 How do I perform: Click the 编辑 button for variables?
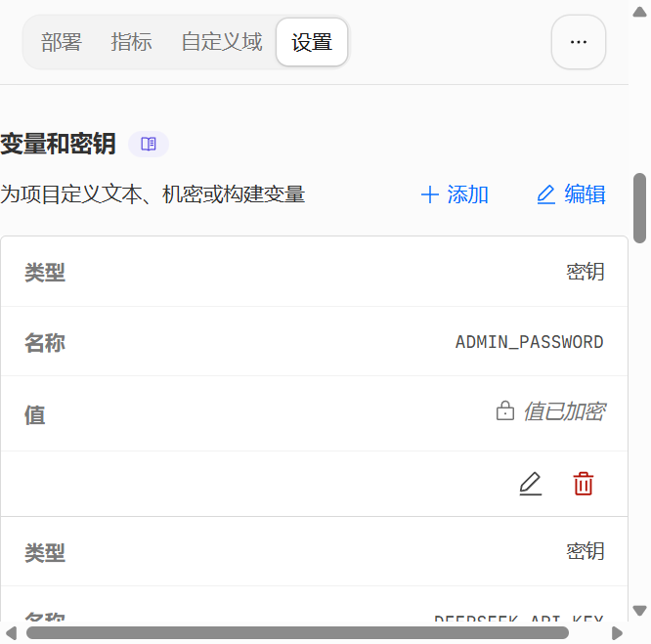pyautogui.click(x=571, y=194)
